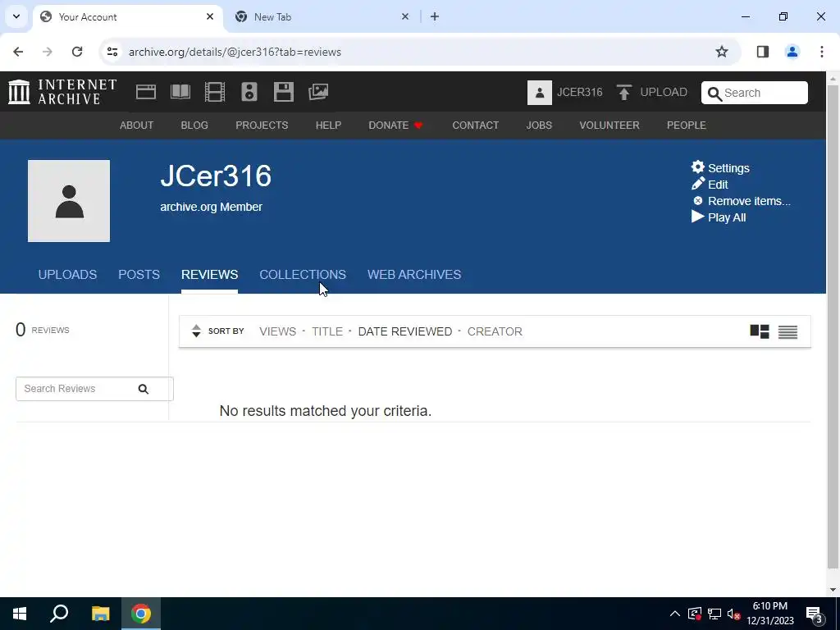Open File Explorer from taskbar
840x630 pixels.
point(100,614)
